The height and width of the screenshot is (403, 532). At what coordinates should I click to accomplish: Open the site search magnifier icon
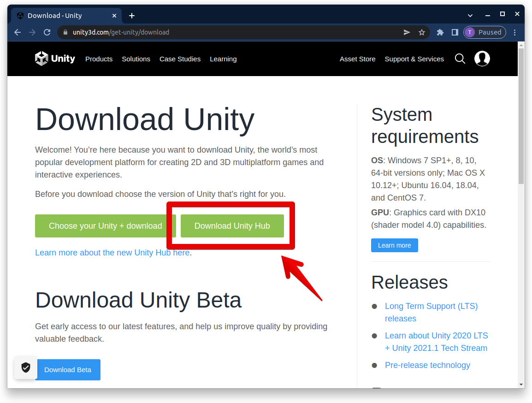(x=460, y=59)
